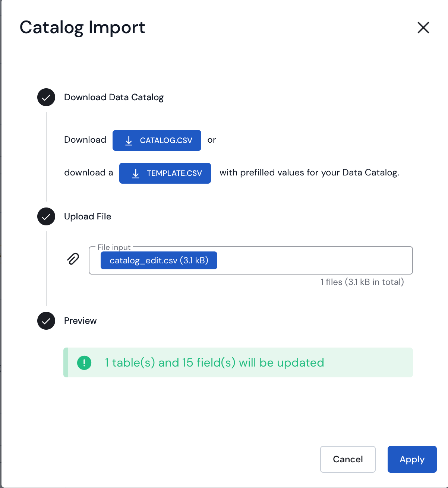Select the catalog_edit.csv file chip

(x=159, y=260)
